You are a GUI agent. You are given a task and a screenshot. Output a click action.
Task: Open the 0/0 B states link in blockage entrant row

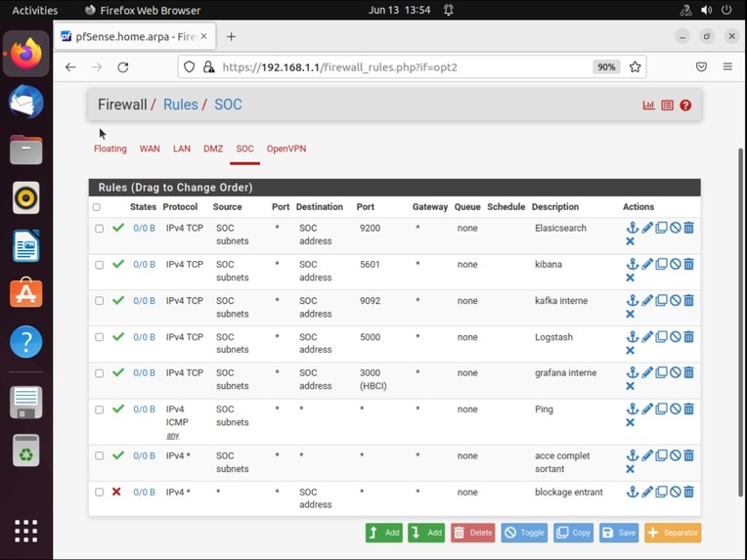click(144, 492)
